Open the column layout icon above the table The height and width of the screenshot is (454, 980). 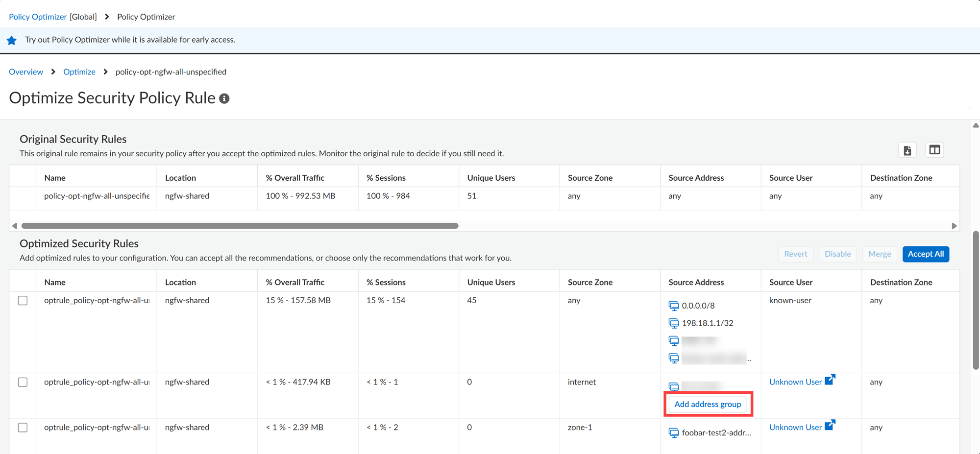pos(934,150)
